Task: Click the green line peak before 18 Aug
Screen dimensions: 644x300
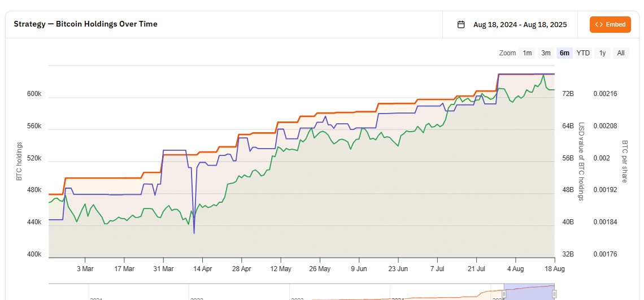Action: [x=543, y=75]
